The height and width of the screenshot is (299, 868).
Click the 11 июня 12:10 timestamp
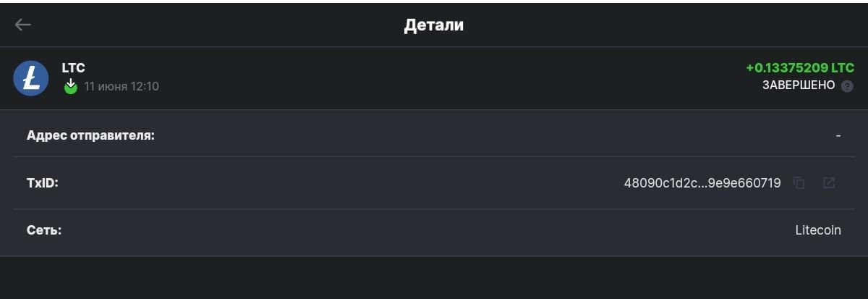[x=122, y=87]
